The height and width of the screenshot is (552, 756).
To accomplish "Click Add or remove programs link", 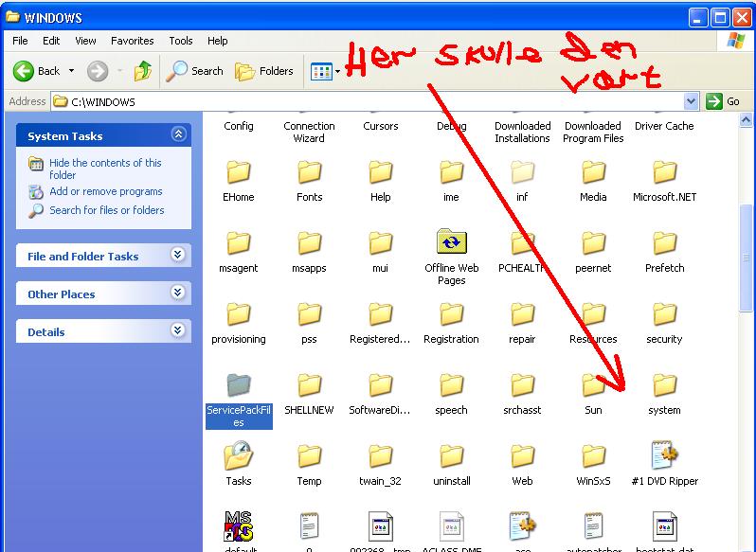I will pos(105,191).
